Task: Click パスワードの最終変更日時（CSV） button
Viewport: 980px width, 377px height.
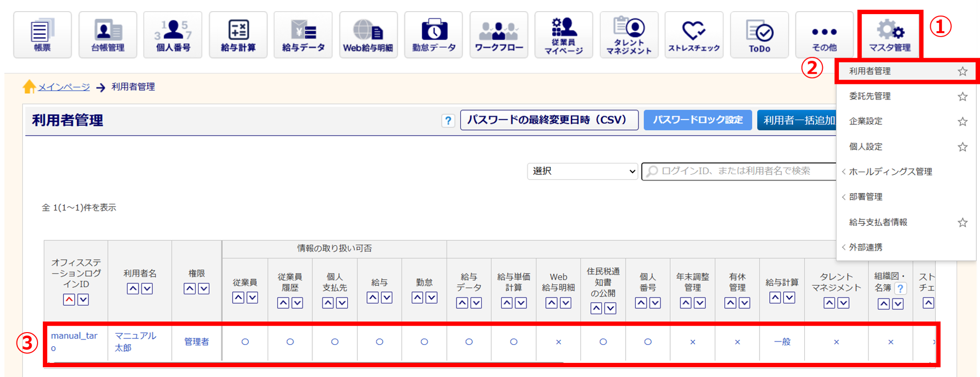Action: [549, 120]
